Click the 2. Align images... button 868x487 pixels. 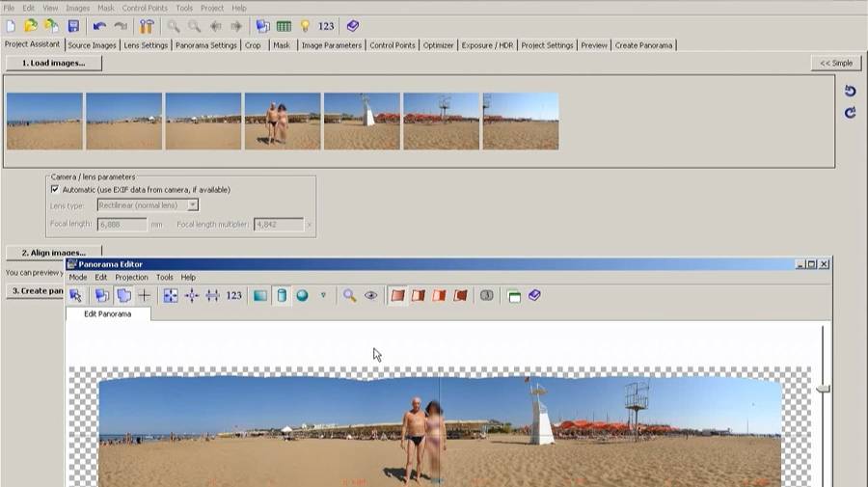[54, 252]
